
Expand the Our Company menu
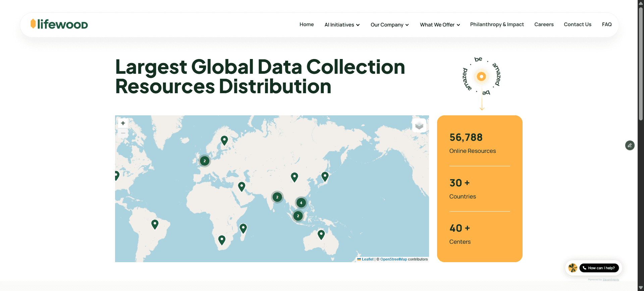(389, 25)
